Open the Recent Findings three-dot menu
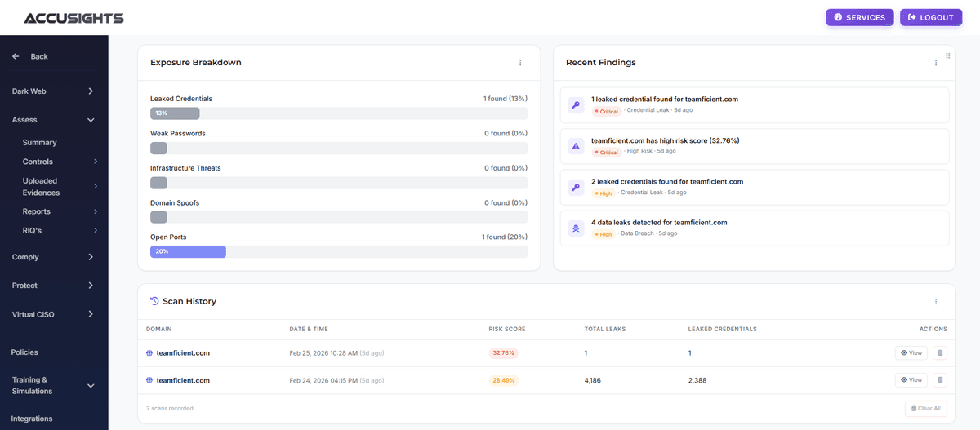Viewport: 980px width, 430px height. click(936, 63)
